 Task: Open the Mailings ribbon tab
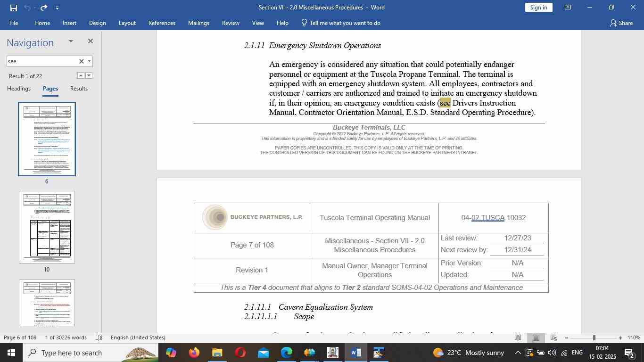pos(198,23)
